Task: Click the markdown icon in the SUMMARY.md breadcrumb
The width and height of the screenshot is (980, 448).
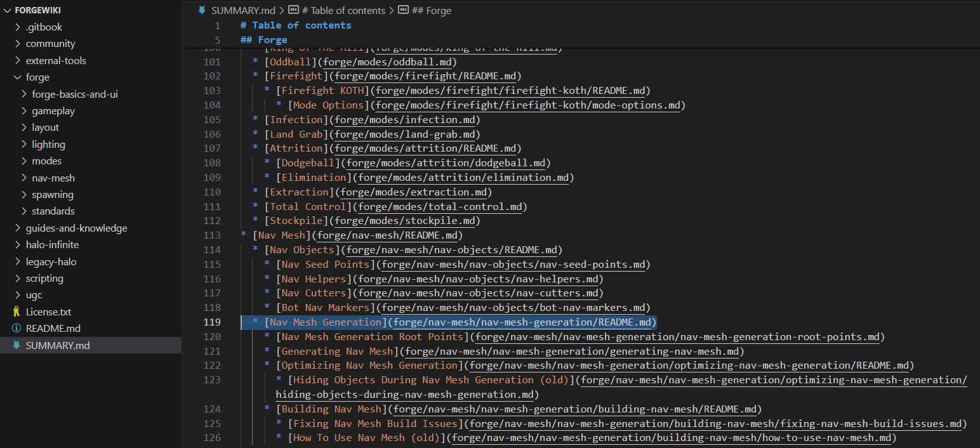Action: [202, 10]
